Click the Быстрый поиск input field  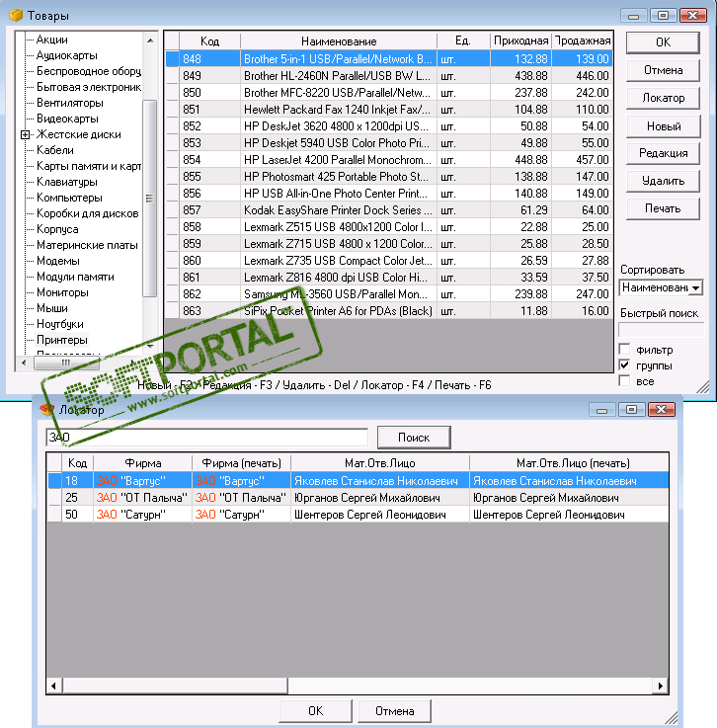(x=662, y=330)
